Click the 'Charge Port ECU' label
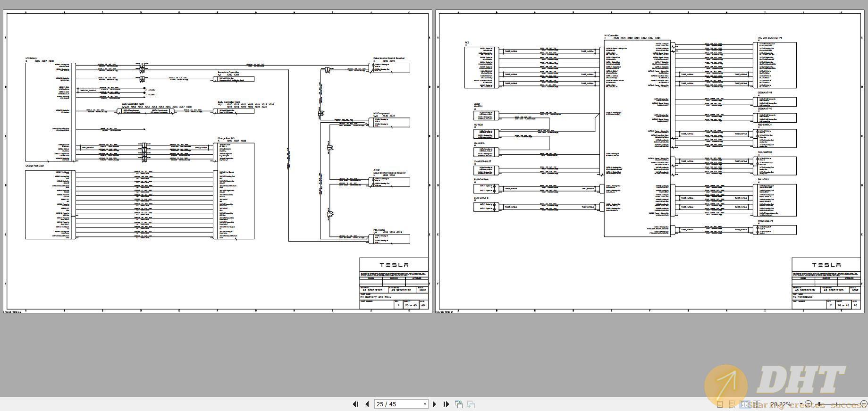Viewport: 868px width, 411px height. coord(226,138)
